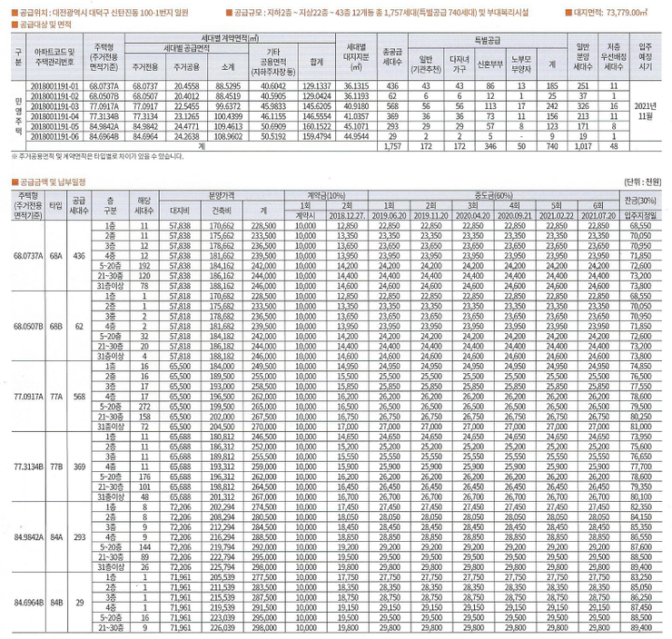Click the 277,500 total price cell
Viewport: 672px width, 639px height.
coord(263,577)
